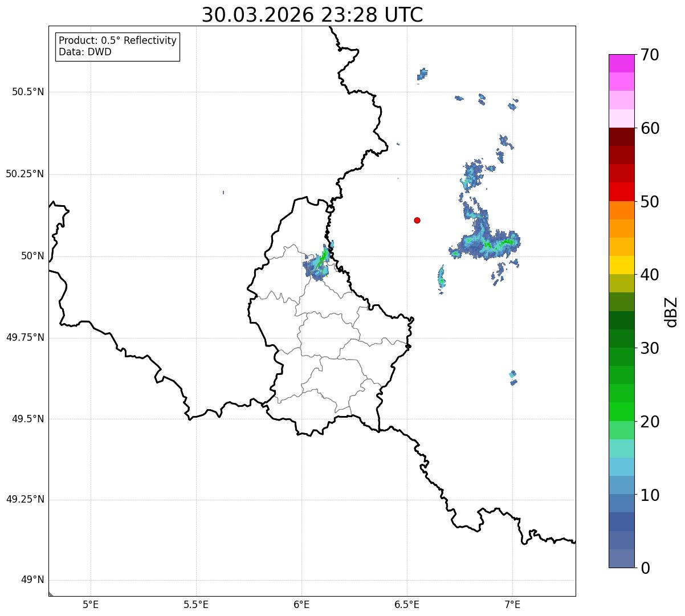Click the 49.25°N latitude label
Image resolution: width=685 pixels, height=616 pixels.
click(x=25, y=499)
